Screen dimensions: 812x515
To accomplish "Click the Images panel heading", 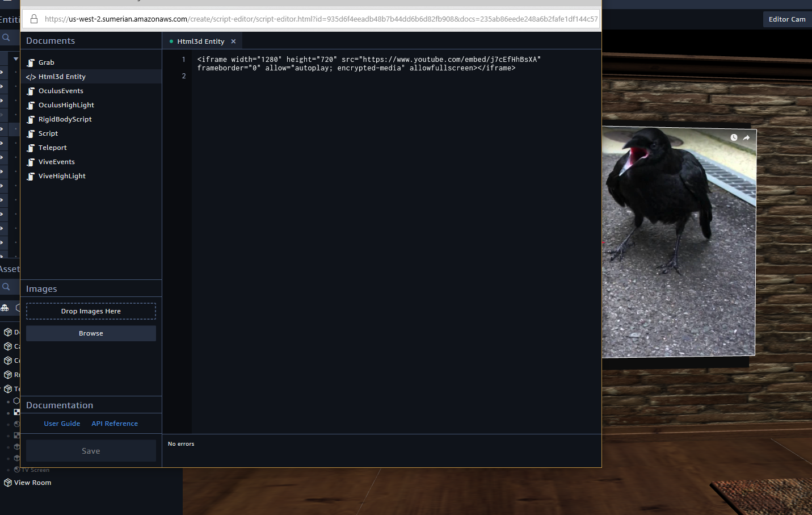I will (x=41, y=289).
